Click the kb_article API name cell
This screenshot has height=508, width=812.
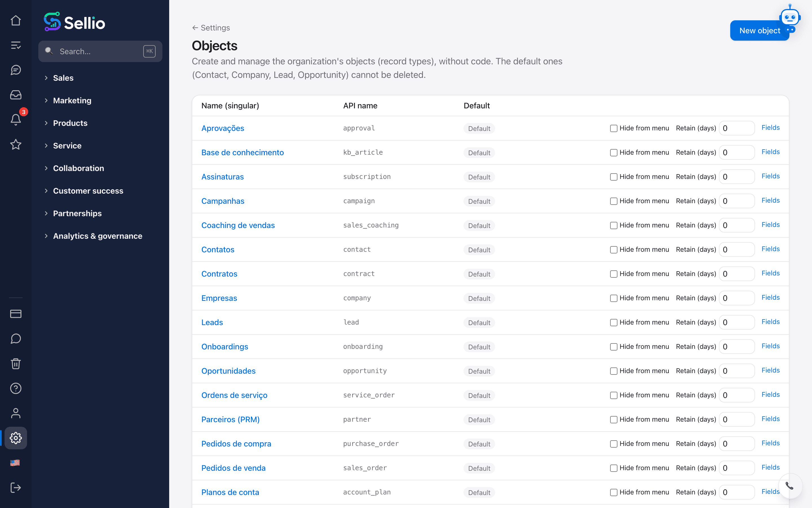click(x=363, y=152)
